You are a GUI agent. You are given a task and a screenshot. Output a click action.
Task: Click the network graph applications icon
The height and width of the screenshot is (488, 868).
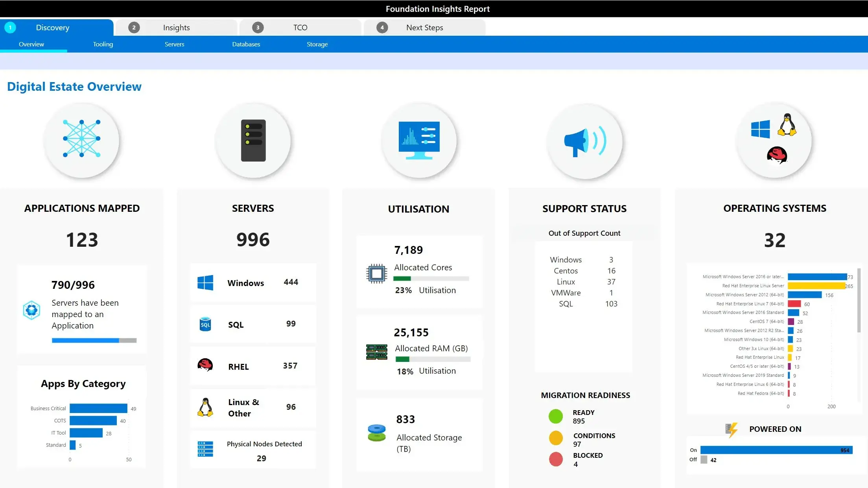pyautogui.click(x=82, y=139)
